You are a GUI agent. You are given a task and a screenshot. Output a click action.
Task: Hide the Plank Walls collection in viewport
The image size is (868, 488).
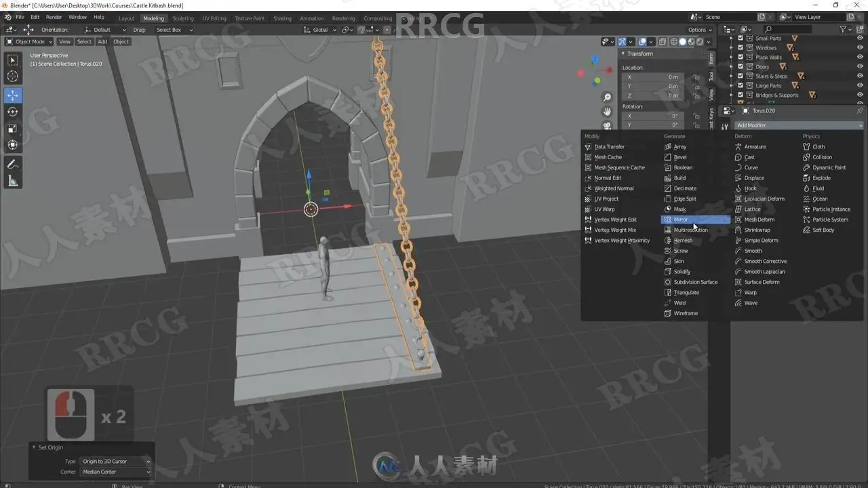[x=860, y=57]
